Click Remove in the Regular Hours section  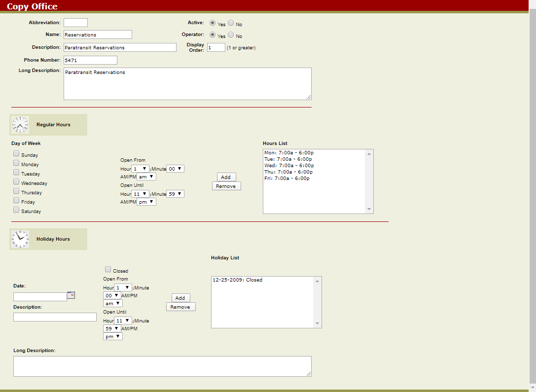[226, 185]
